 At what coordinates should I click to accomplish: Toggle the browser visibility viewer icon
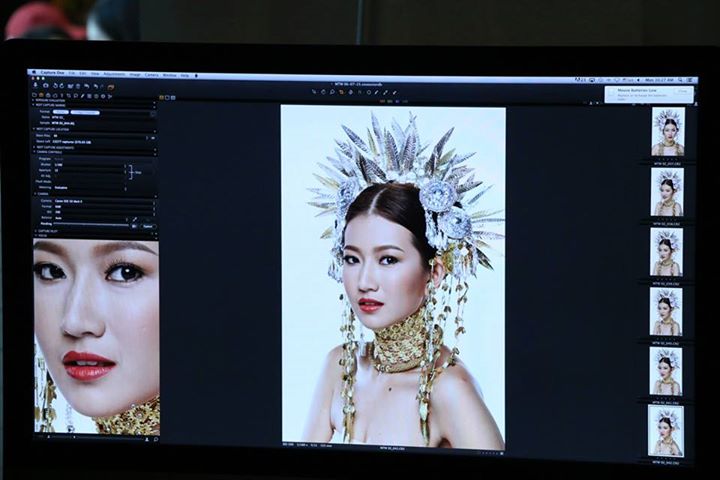point(173,98)
